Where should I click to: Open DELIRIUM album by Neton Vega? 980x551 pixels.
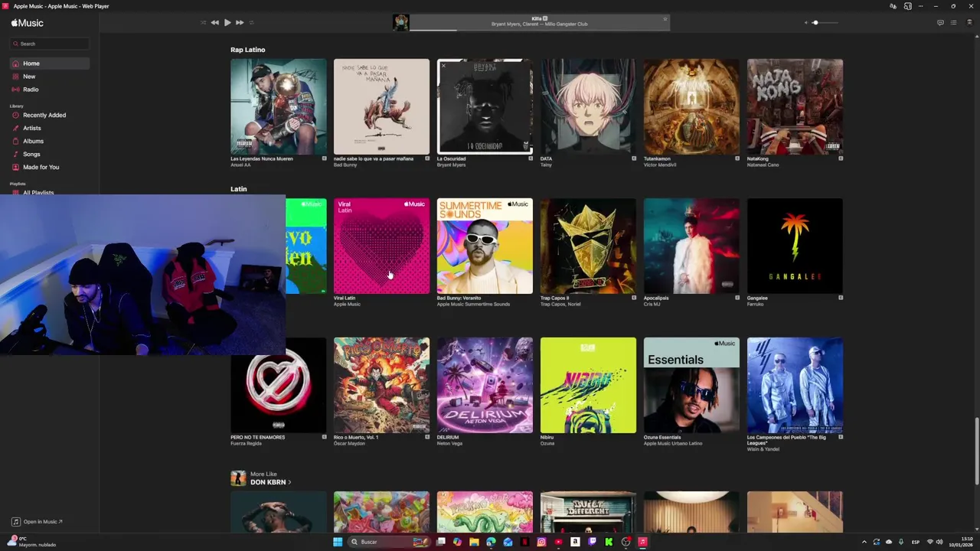pos(485,385)
